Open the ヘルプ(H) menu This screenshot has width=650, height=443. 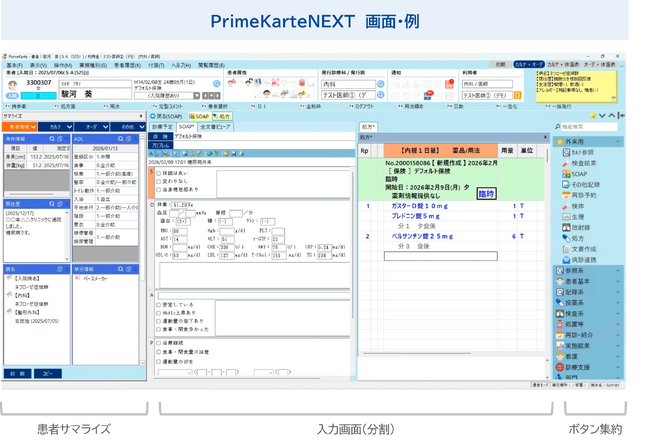pos(181,65)
